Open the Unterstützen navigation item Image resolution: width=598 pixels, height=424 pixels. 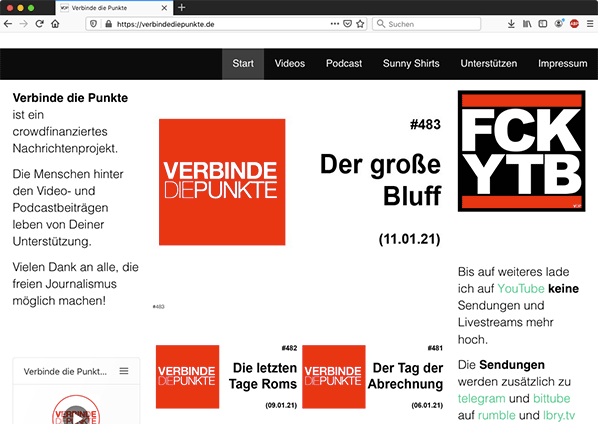(x=489, y=63)
